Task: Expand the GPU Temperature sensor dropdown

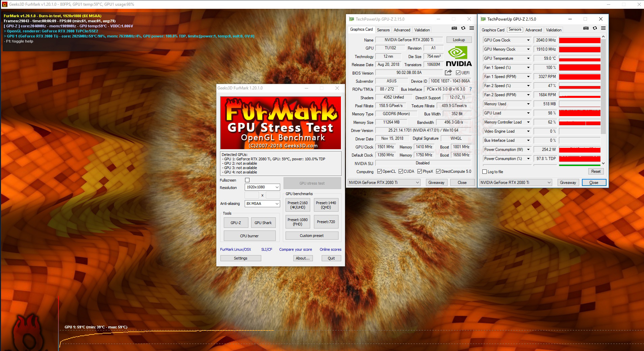Action: 528,58
